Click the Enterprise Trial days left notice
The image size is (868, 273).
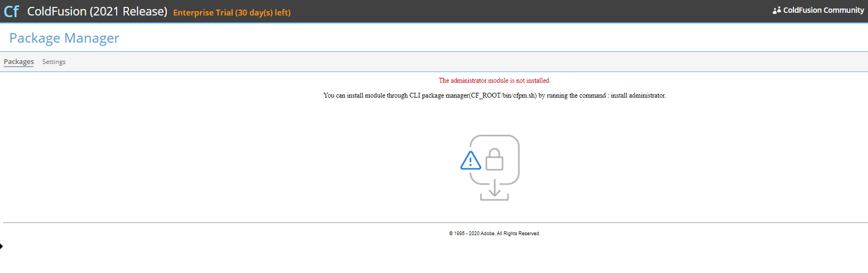232,12
